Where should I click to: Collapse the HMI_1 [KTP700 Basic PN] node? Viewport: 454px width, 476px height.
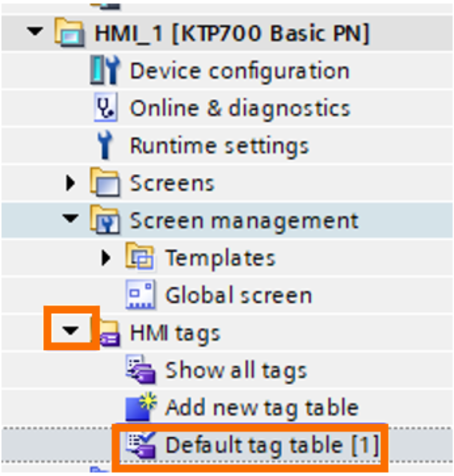coord(34,31)
